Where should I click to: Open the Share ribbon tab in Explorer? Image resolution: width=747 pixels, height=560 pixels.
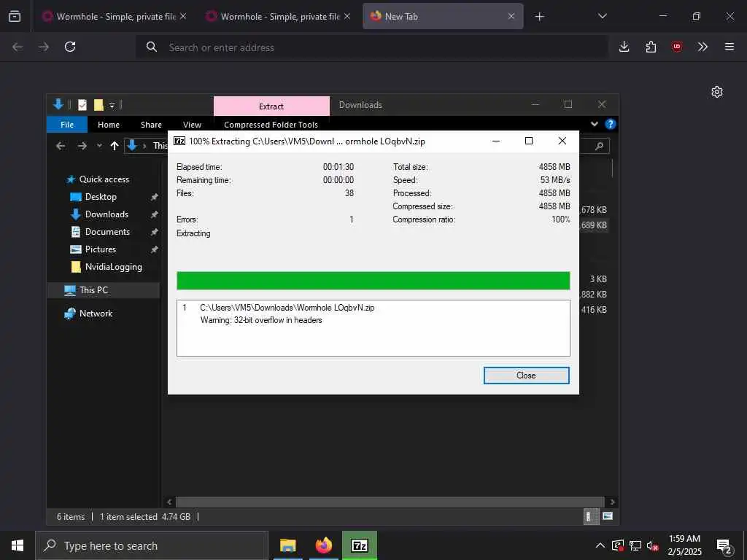pos(151,125)
